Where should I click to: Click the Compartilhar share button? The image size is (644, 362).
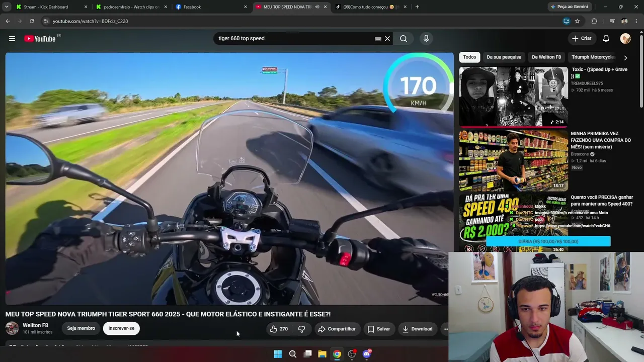[337, 329]
